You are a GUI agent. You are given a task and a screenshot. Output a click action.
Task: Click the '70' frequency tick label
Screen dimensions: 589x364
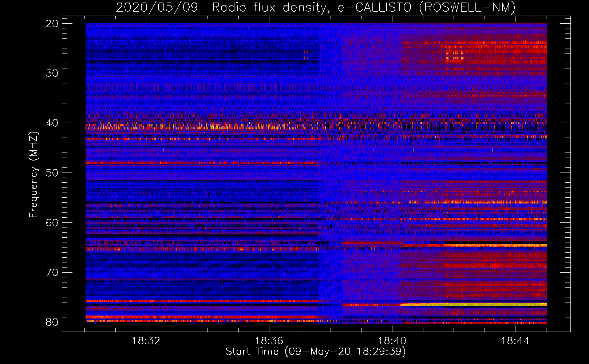pos(52,273)
